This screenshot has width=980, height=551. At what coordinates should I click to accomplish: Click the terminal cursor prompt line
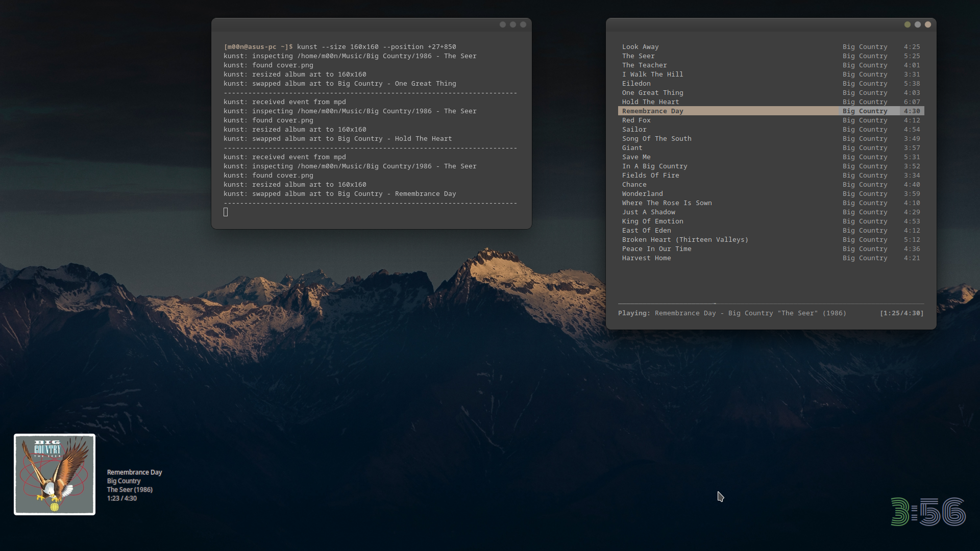coord(226,212)
